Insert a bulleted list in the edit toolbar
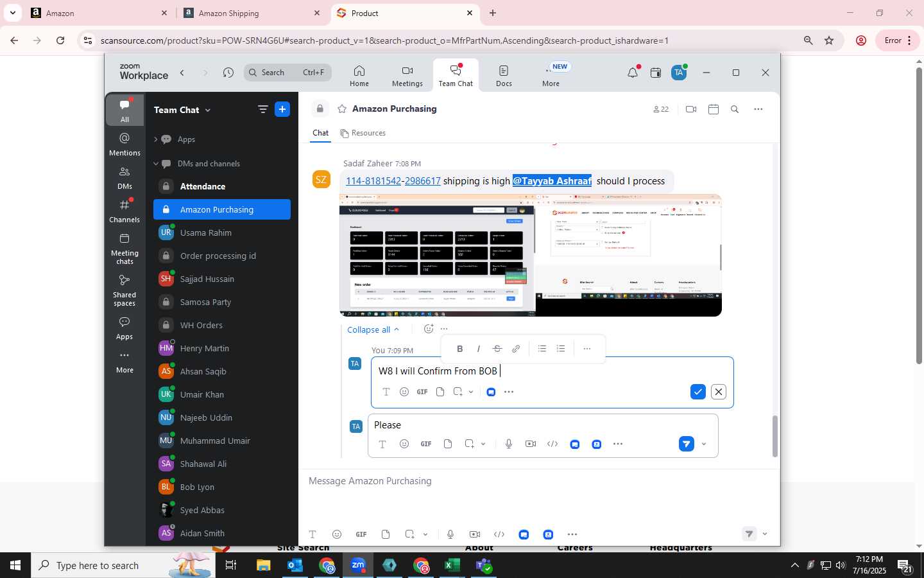Viewport: 924px width, 578px height. [542, 349]
